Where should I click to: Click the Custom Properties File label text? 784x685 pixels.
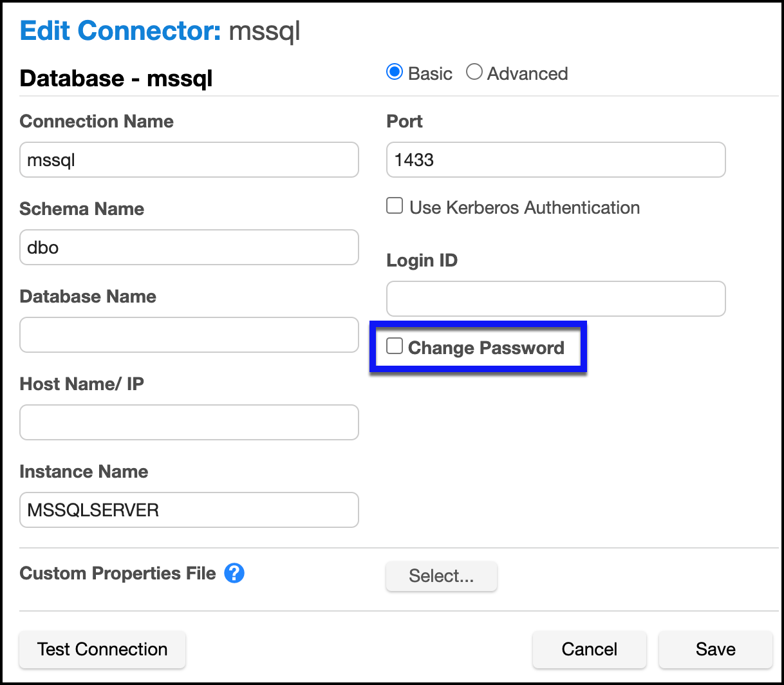118,573
